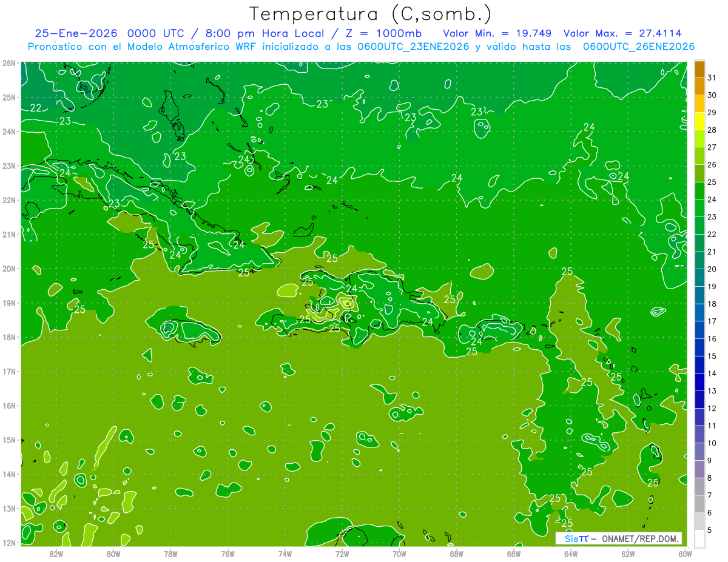Click the latitude axis label '24N'
This screenshot has width=728, height=562.
click(x=9, y=132)
